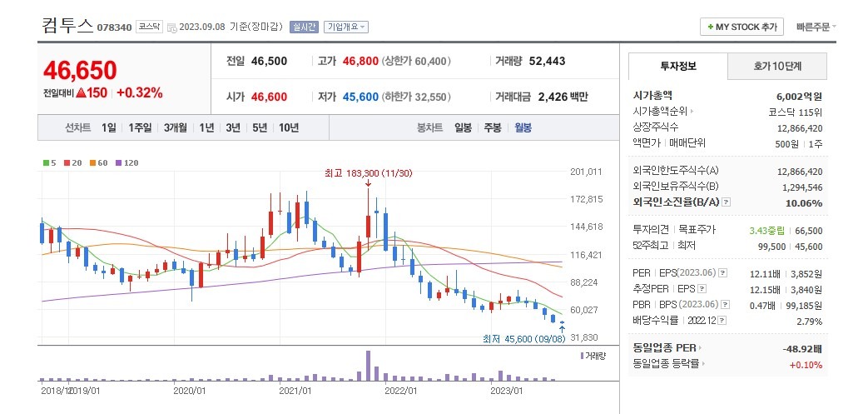Screen dimensions: 868x414
Task: Open the 동일업종 등락률 link
Action: coord(666,364)
